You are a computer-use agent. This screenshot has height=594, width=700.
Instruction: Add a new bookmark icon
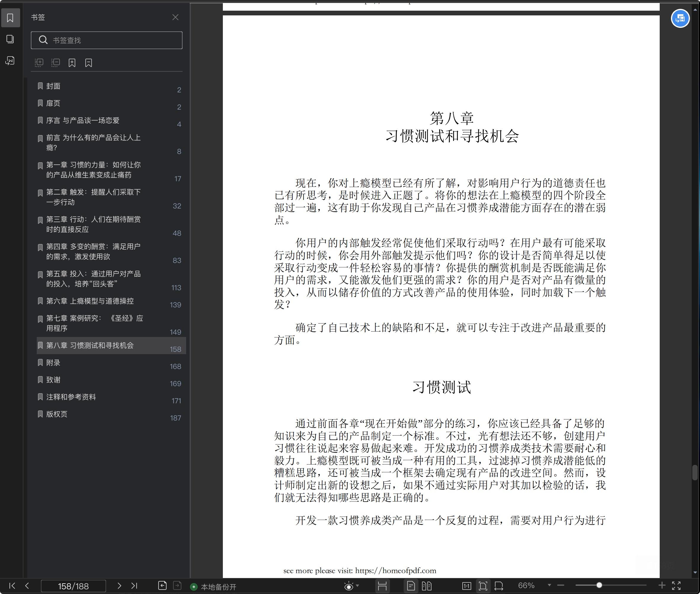pyautogui.click(x=72, y=63)
